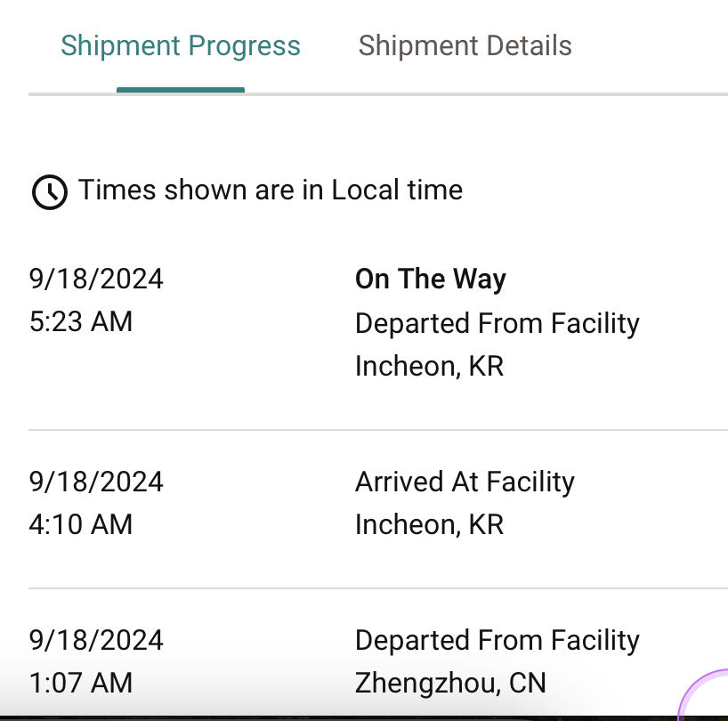Click "Incheon, KR" under Arrived At Facility
Viewport: 728px width, 721px height.
click(429, 525)
